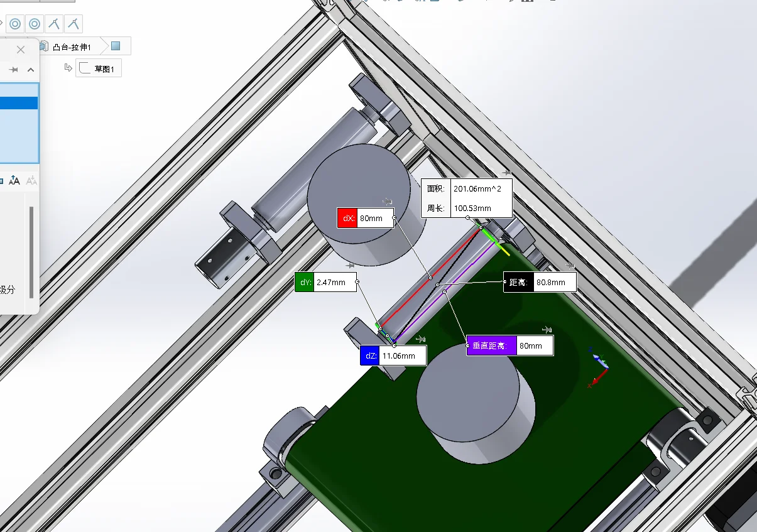Click the grayed decrease font size button
Screen dimensions: 757x532
31,181
